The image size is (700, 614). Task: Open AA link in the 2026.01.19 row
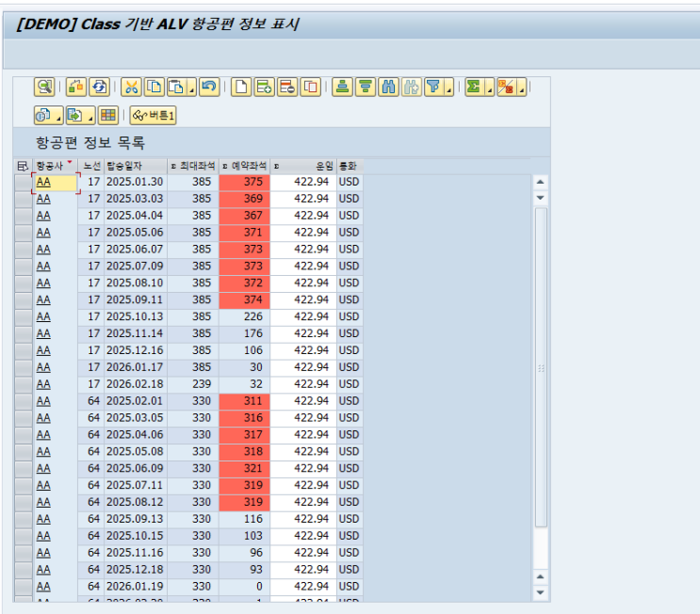[43, 587]
